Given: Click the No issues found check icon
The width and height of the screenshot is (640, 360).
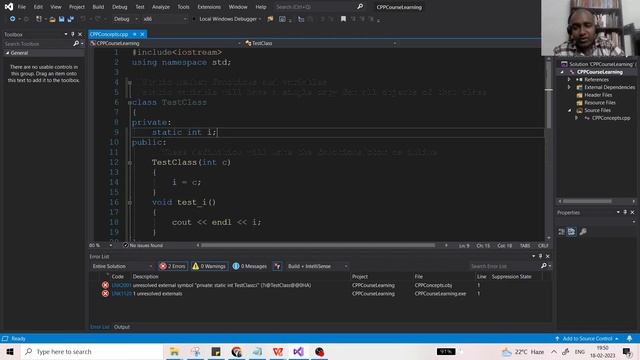Looking at the screenshot, I should pyautogui.click(x=126, y=245).
